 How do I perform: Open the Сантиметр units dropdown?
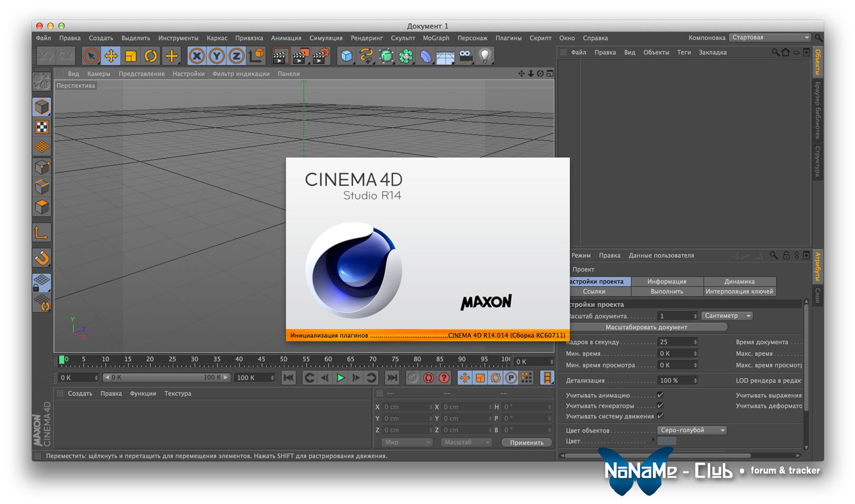coord(727,316)
